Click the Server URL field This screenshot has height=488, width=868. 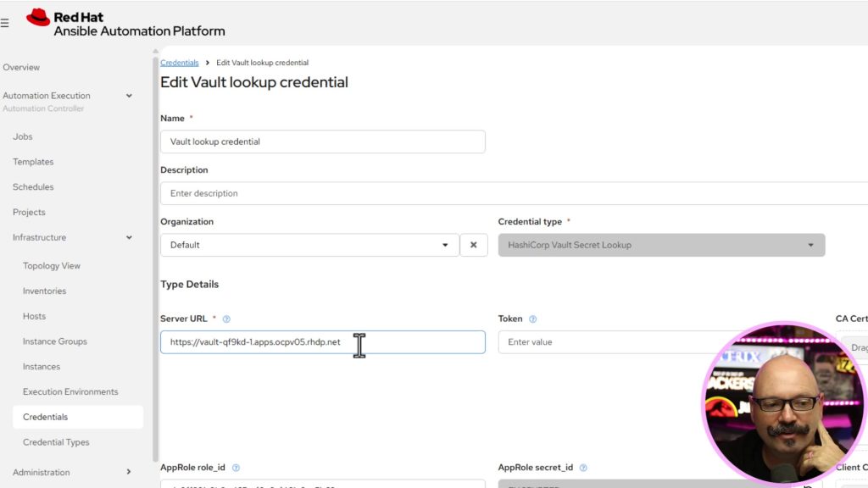coord(323,342)
